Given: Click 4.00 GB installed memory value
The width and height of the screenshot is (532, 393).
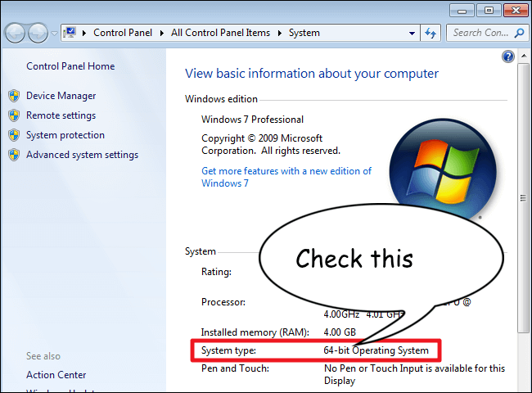Looking at the screenshot, I should pos(340,332).
